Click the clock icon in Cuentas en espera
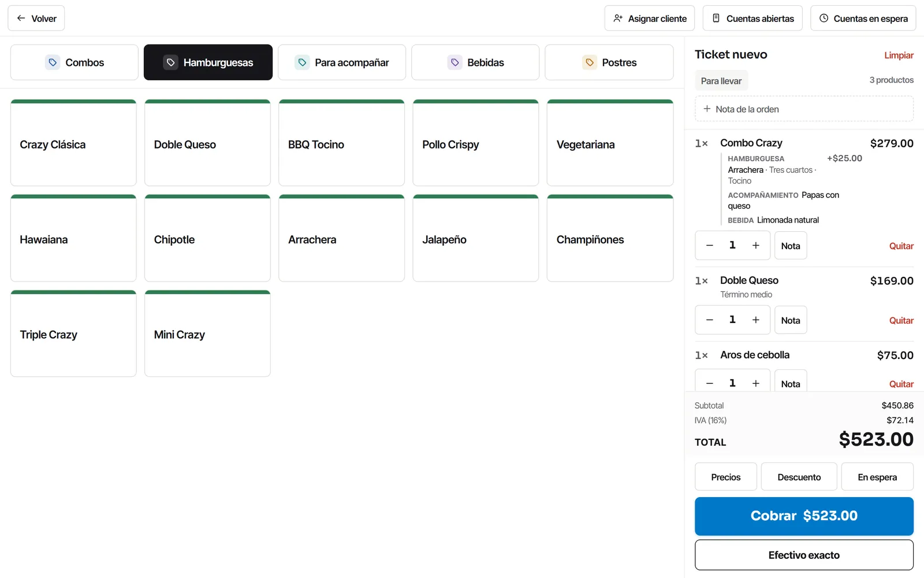 pos(824,18)
